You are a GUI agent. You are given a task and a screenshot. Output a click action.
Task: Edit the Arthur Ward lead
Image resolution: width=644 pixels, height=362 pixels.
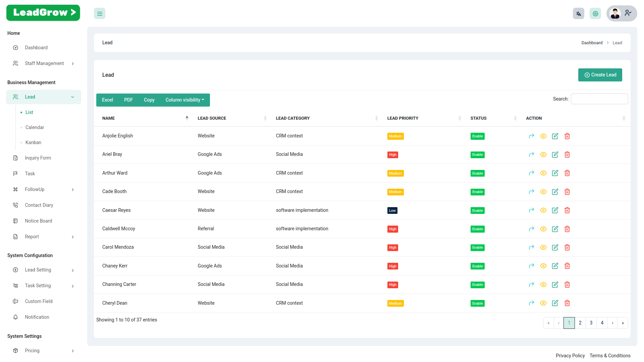555,173
